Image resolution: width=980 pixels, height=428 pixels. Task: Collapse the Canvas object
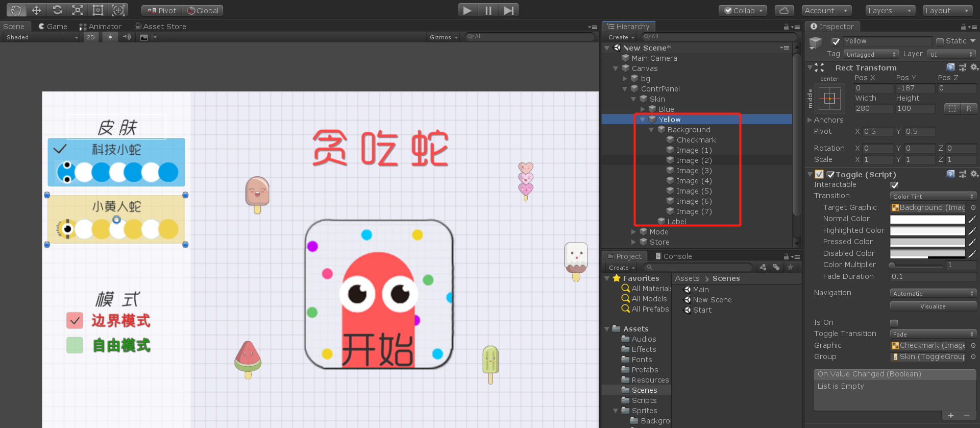[616, 68]
